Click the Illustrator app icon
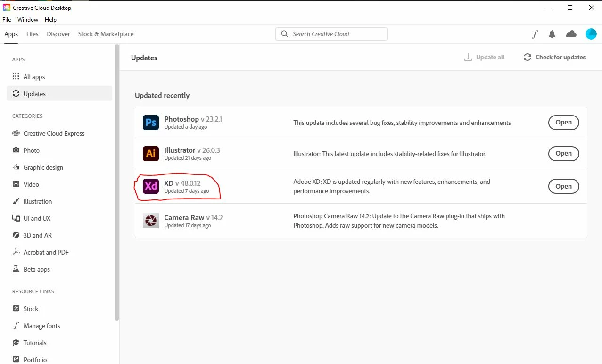Screen dimensions: 602x364 click(x=151, y=153)
